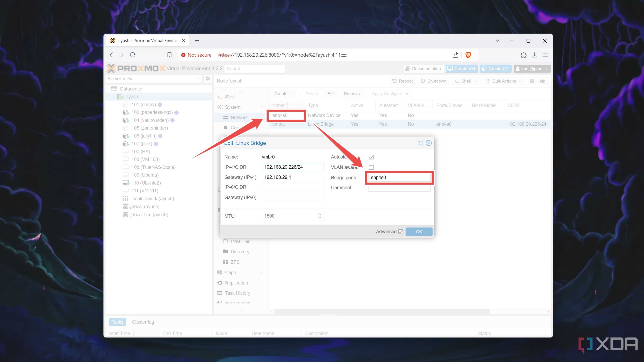Open the browser hamburger menu

tap(545, 55)
